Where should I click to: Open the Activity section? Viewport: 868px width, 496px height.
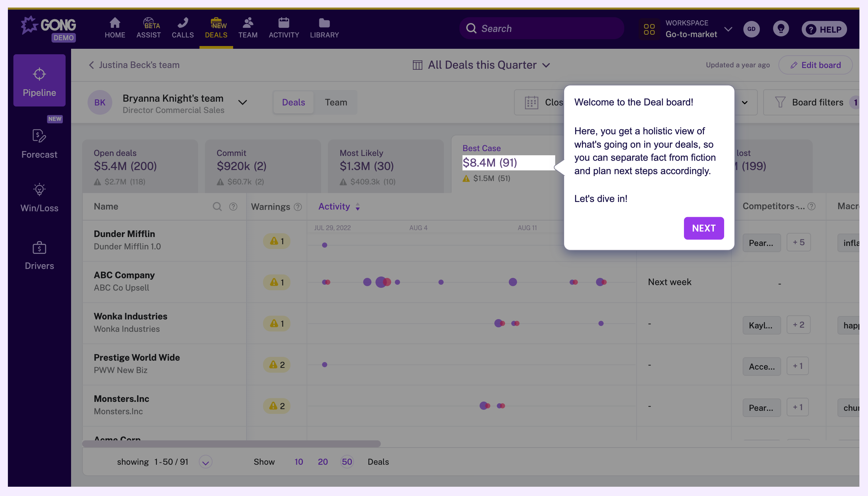pyautogui.click(x=284, y=28)
